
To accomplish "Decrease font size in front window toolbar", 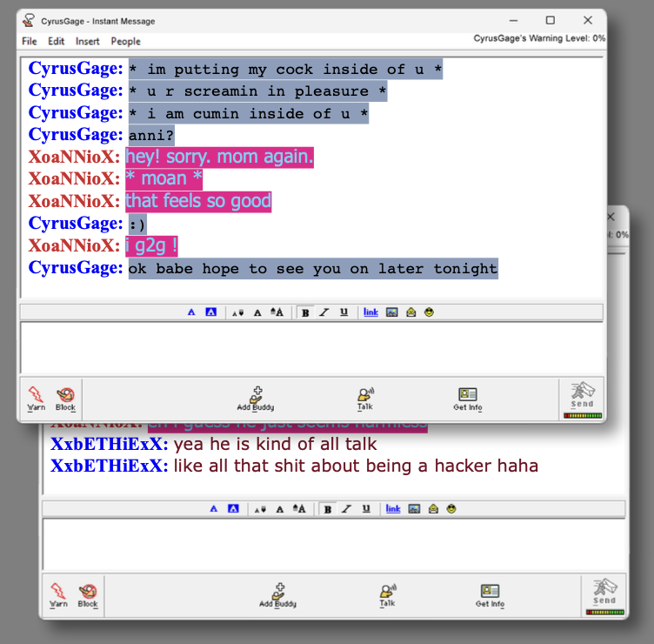I will click(x=237, y=312).
